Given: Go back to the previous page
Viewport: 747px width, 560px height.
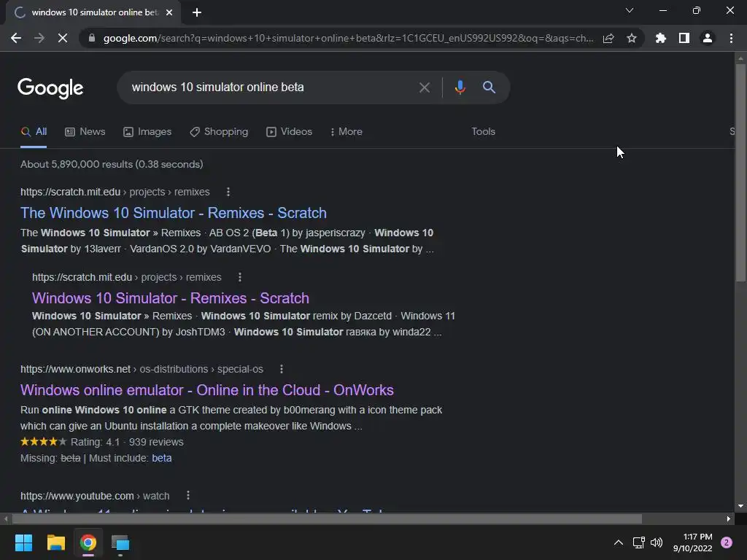Looking at the screenshot, I should (x=16, y=38).
